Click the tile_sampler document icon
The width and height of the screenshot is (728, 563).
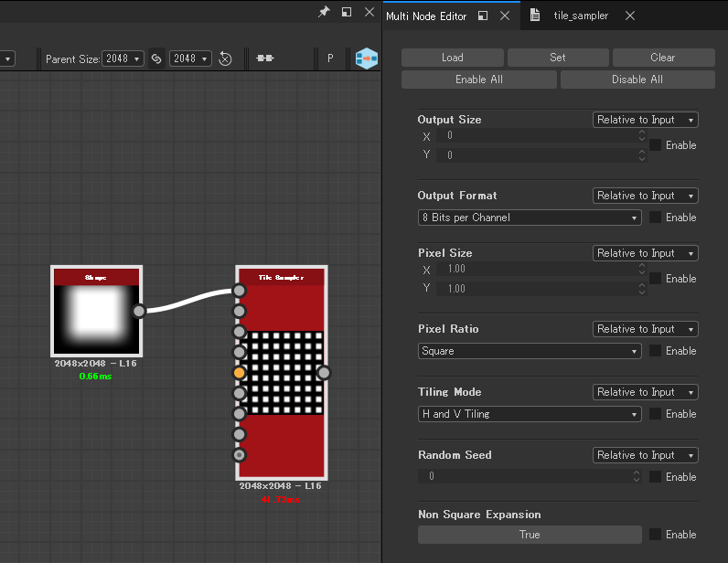pos(535,15)
